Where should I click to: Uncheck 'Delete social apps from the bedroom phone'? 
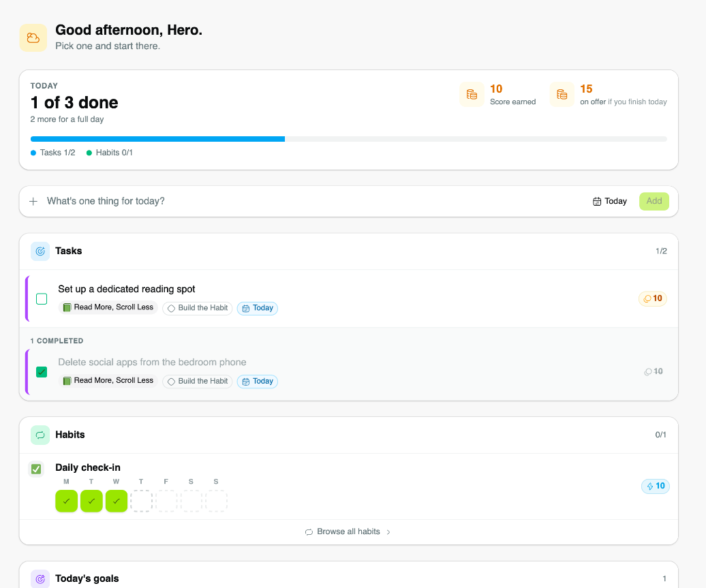(42, 372)
